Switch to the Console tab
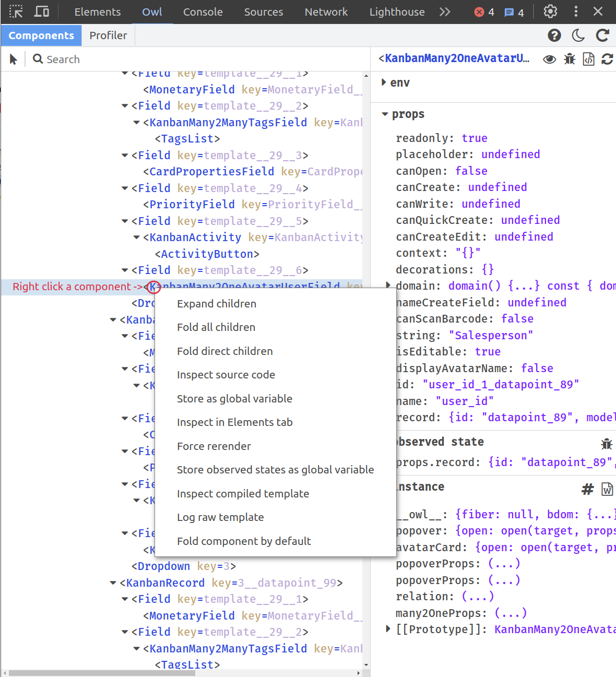616x677 pixels. (x=203, y=12)
